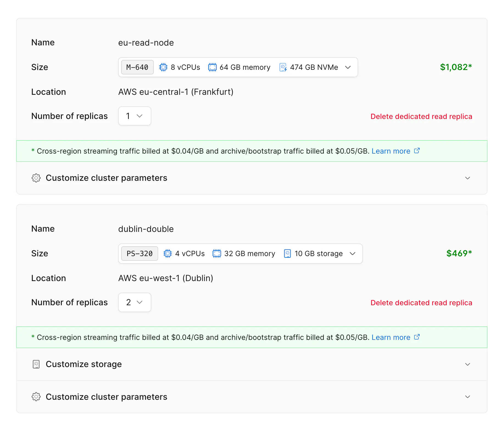Click the Customize storage label

(x=84, y=364)
